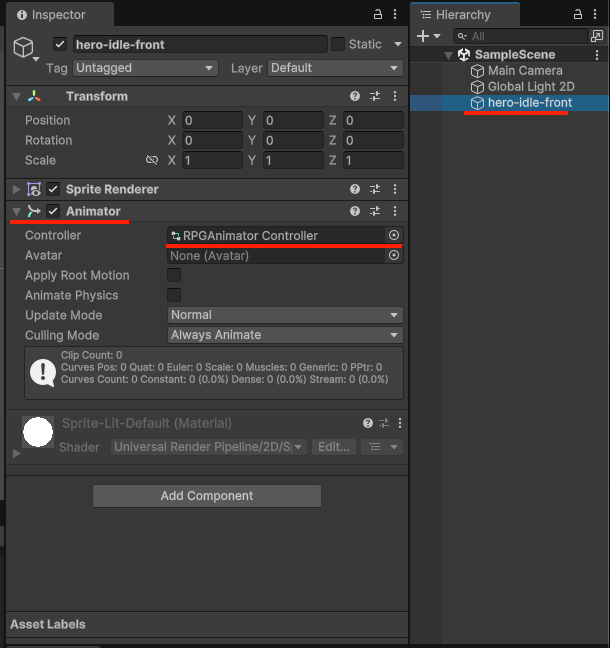The height and width of the screenshot is (648, 610).
Task: Select Main Camera in Hierarchy
Action: 525,71
